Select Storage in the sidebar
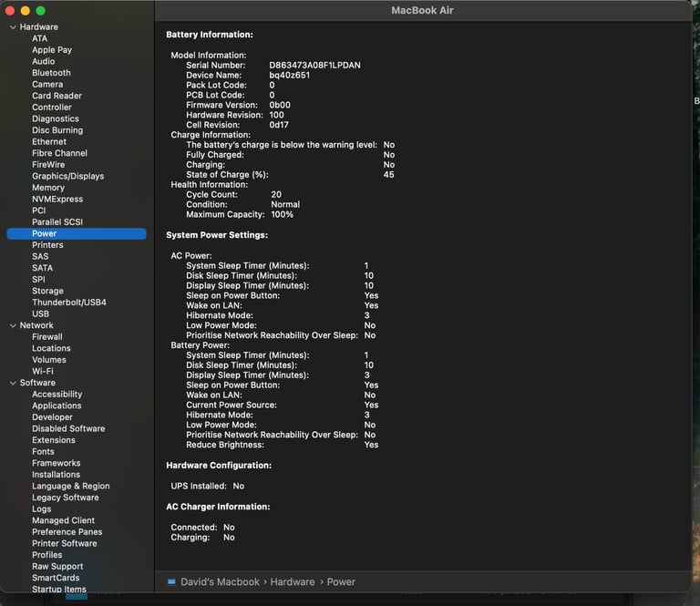The image size is (700, 606). [x=47, y=291]
